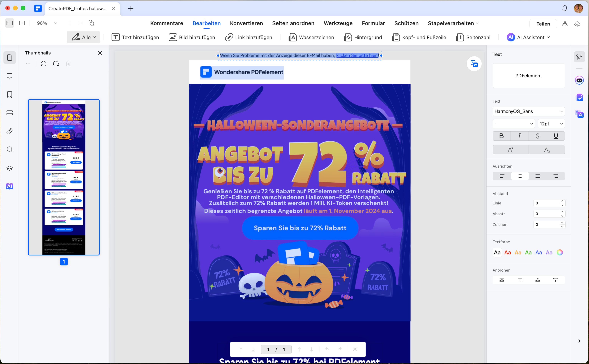Zoom in with the plus icon
This screenshot has height=364, width=589.
pos(70,23)
